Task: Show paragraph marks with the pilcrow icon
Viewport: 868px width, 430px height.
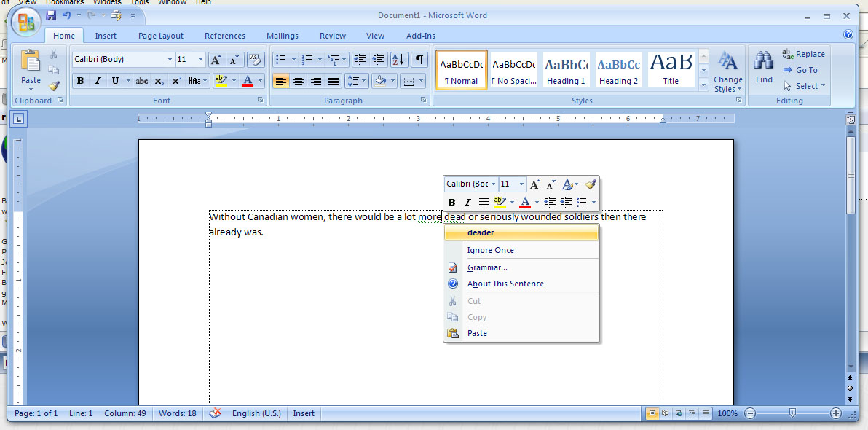Action: pos(419,59)
